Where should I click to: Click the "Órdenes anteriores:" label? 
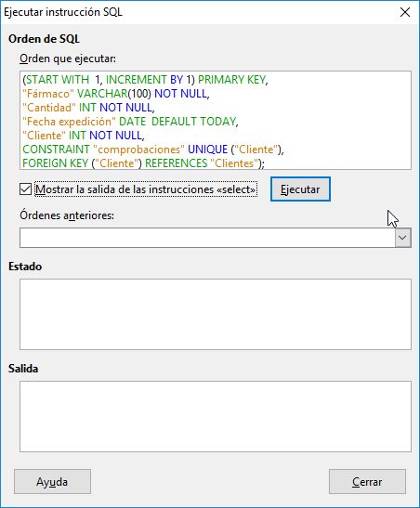point(67,215)
